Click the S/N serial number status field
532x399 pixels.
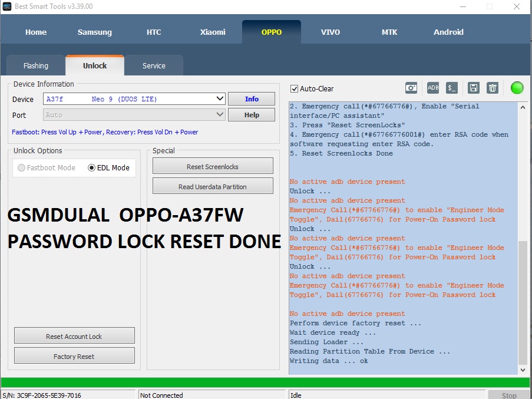(x=68, y=395)
